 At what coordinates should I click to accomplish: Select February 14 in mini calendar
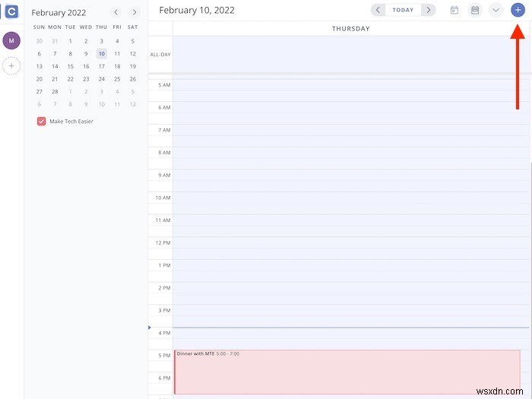(x=55, y=66)
